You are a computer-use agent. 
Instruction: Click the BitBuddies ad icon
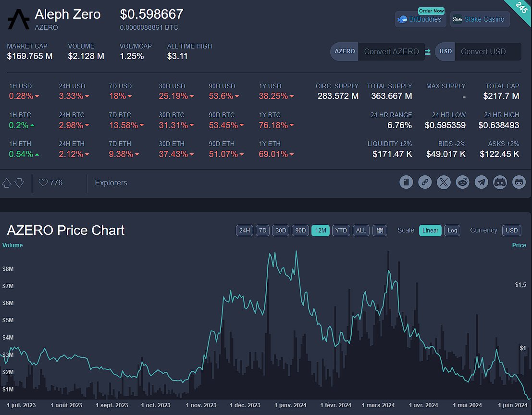(x=402, y=20)
